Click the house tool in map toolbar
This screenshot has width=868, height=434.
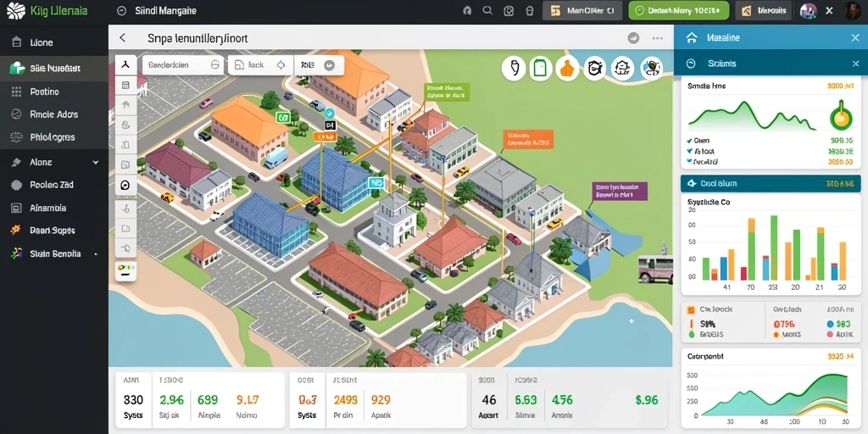point(125,104)
